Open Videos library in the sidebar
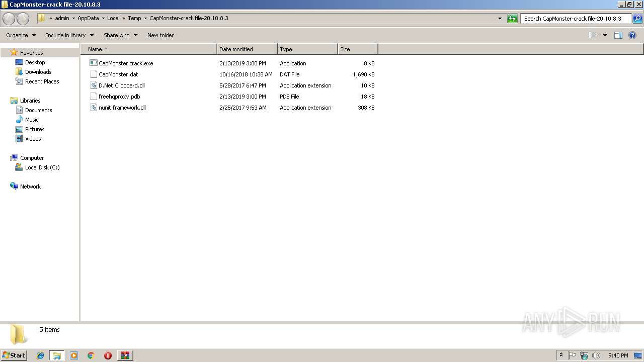Image resolution: width=644 pixels, height=362 pixels. pyautogui.click(x=33, y=139)
